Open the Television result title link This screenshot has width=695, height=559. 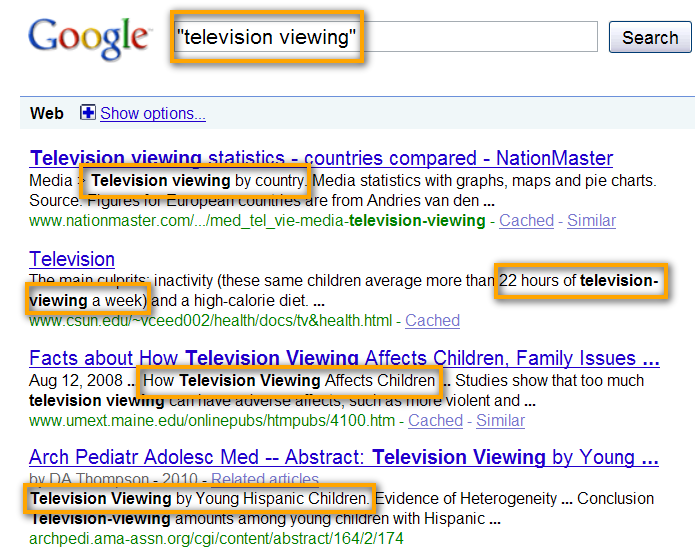pos(72,259)
